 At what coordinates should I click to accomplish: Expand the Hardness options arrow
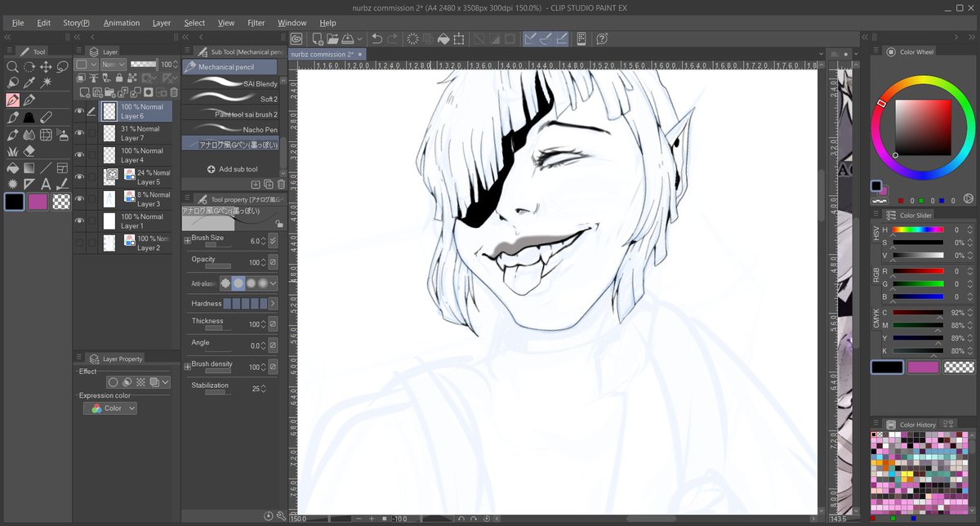273,304
